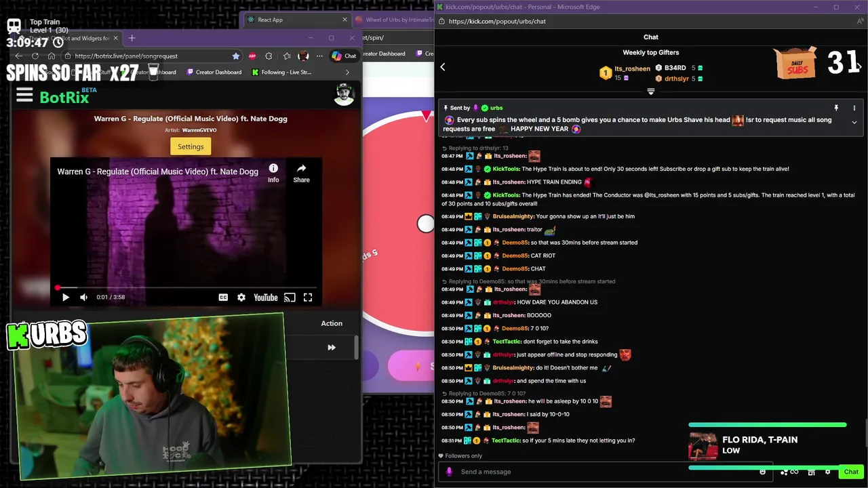Open the BotRix hamburger menu

tap(24, 96)
